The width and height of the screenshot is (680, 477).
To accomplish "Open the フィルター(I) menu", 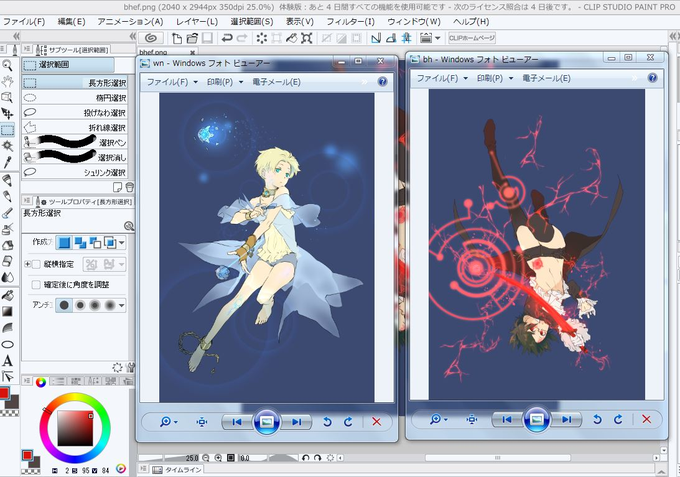I will tap(350, 21).
